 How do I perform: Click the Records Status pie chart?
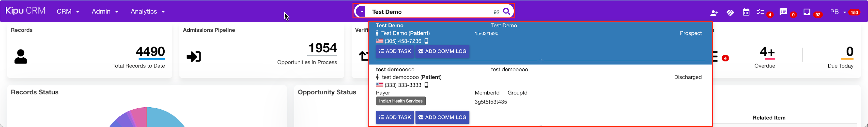pyautogui.click(x=147, y=117)
